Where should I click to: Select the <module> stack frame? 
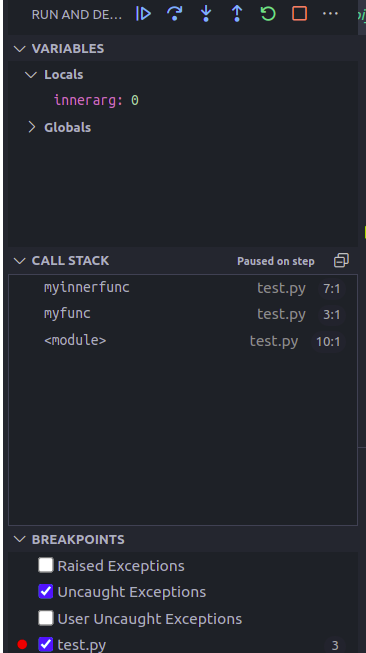tap(183, 341)
